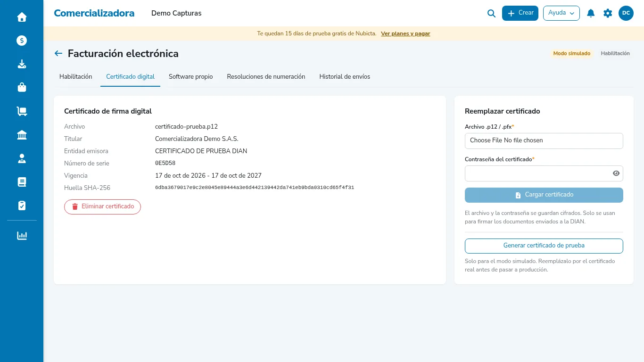This screenshot has width=644, height=362.
Task: Select the Certificado digital tab
Action: pyautogui.click(x=130, y=77)
